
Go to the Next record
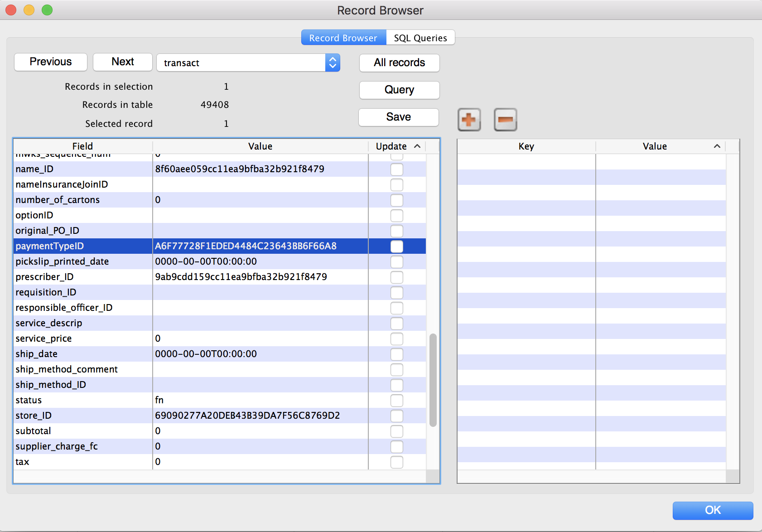[123, 62]
